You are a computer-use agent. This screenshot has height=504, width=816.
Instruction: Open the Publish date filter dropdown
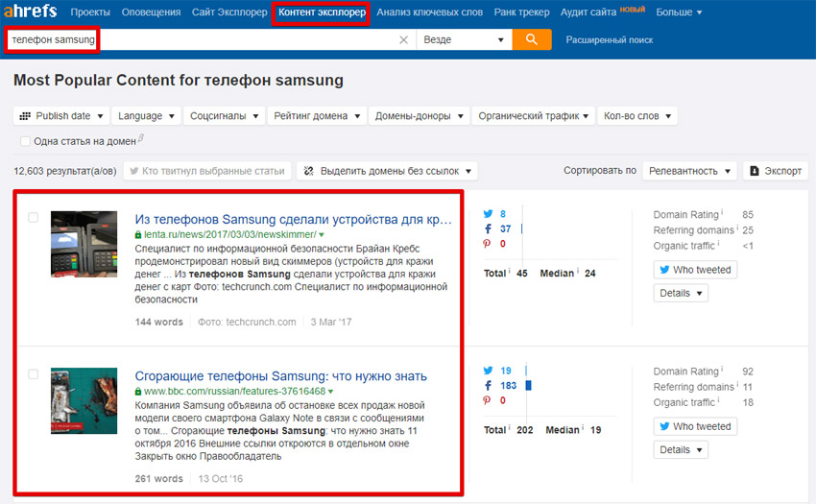pos(60,115)
